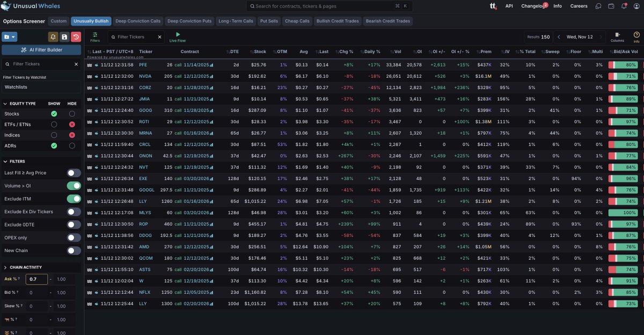Viewport: 644px width, 335px height.
Task: Enable the Exclude 0DTE switch
Action: coord(74,225)
